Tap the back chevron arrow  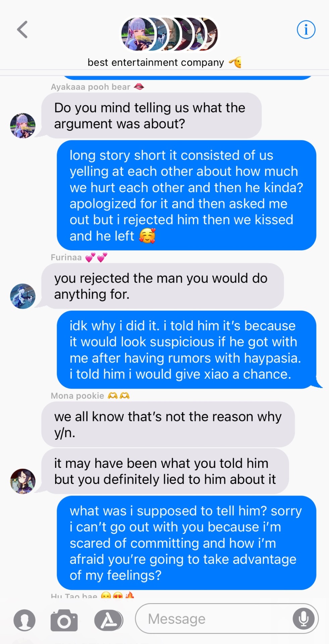22,30
